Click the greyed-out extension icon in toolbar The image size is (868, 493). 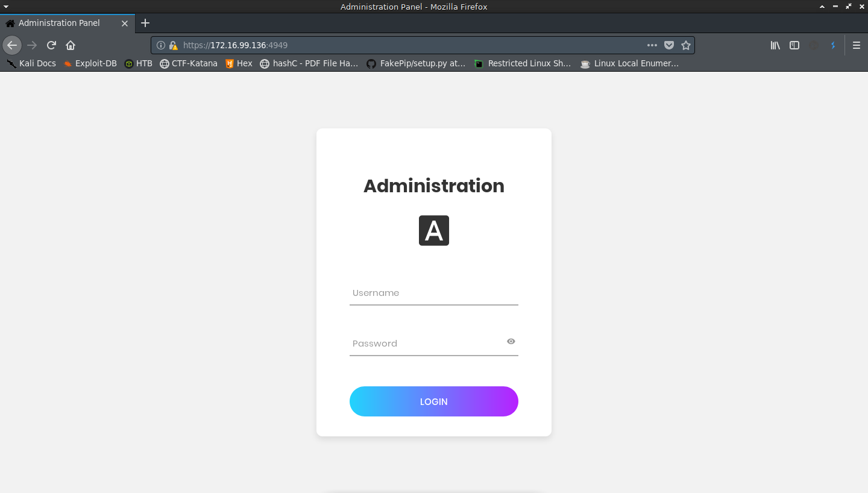(814, 45)
